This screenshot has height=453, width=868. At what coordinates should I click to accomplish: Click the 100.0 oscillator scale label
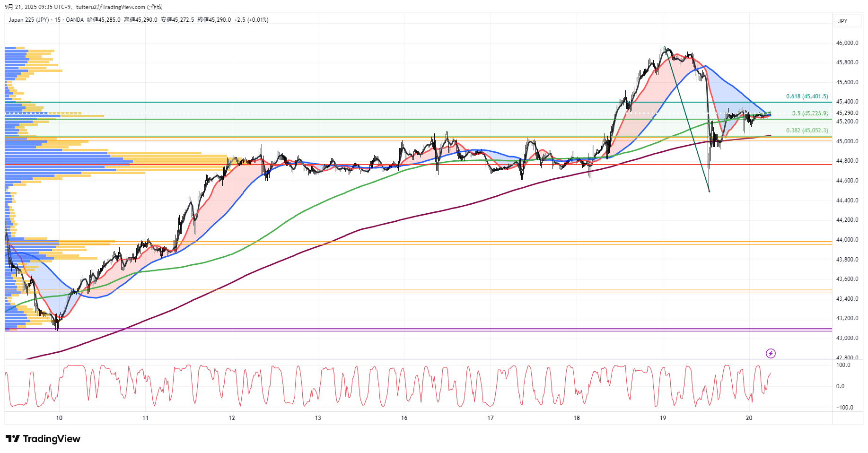843,365
